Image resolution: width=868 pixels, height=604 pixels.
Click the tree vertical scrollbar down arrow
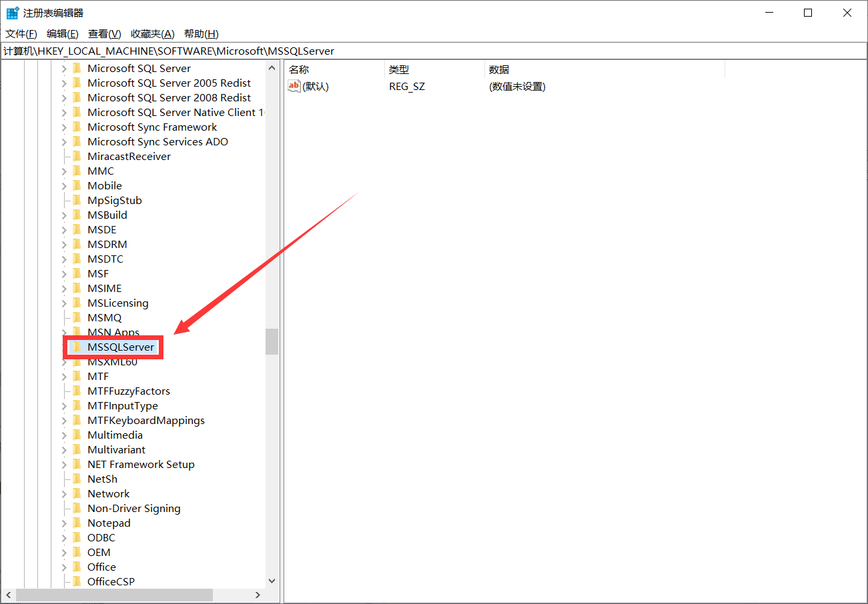(x=272, y=581)
